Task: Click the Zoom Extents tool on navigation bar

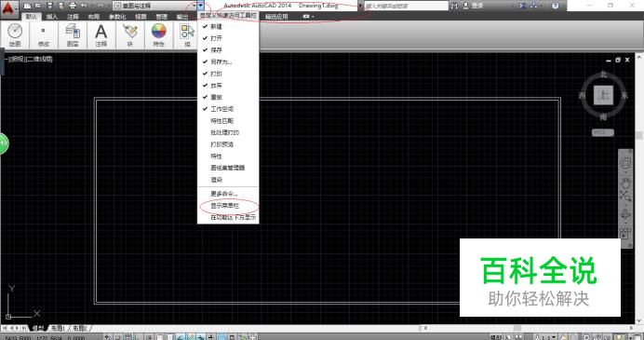Action: [x=625, y=197]
